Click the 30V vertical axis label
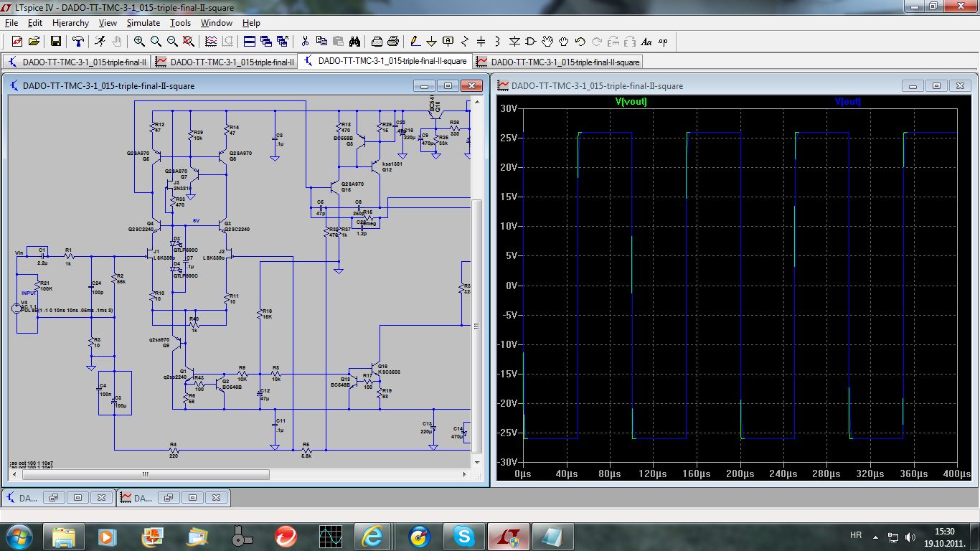This screenshot has height=551, width=980. coord(509,108)
